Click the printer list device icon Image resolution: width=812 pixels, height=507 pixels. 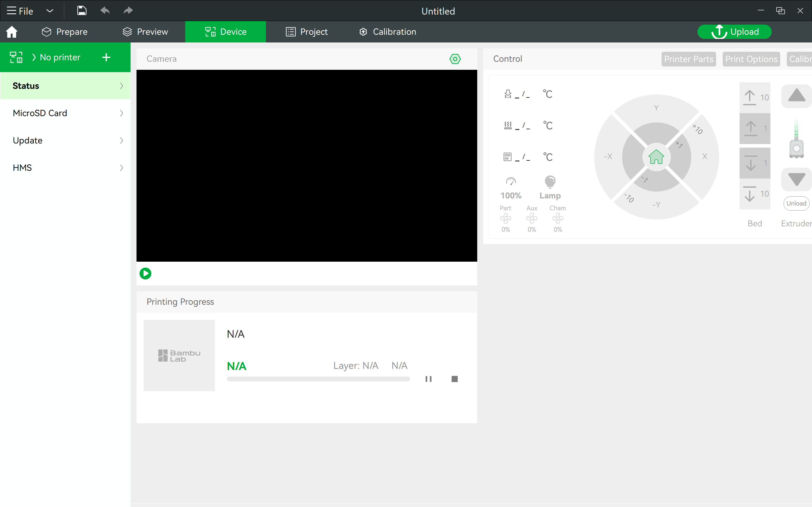tap(16, 57)
